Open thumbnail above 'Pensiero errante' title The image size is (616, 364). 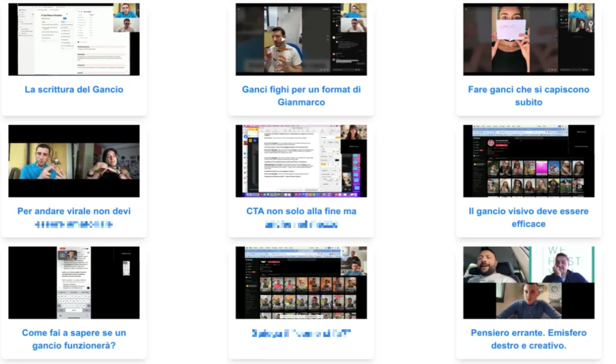[529, 282]
